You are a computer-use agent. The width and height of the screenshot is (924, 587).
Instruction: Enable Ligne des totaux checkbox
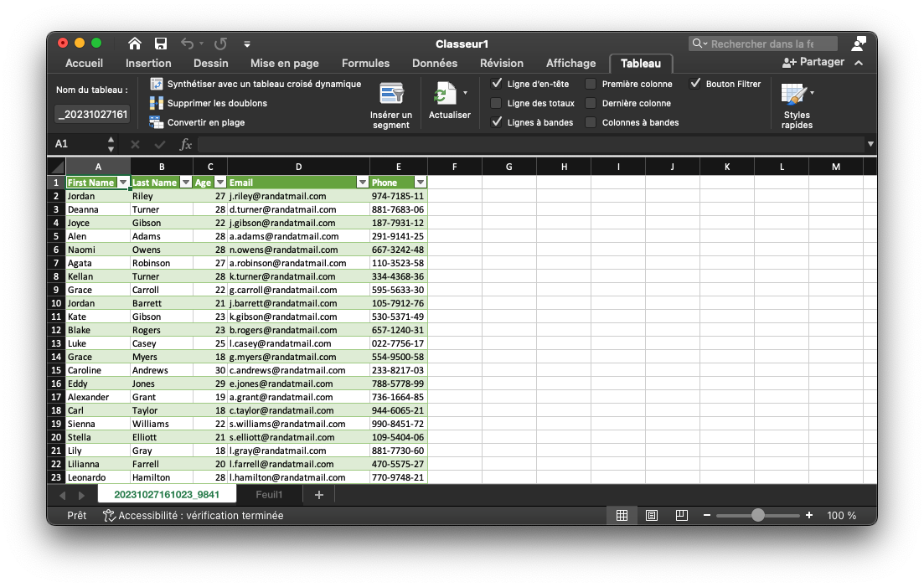click(497, 103)
